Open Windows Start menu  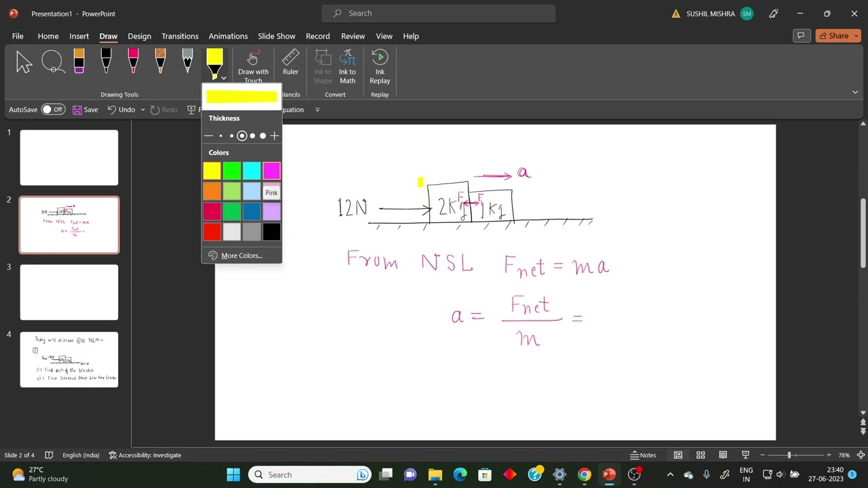click(233, 474)
